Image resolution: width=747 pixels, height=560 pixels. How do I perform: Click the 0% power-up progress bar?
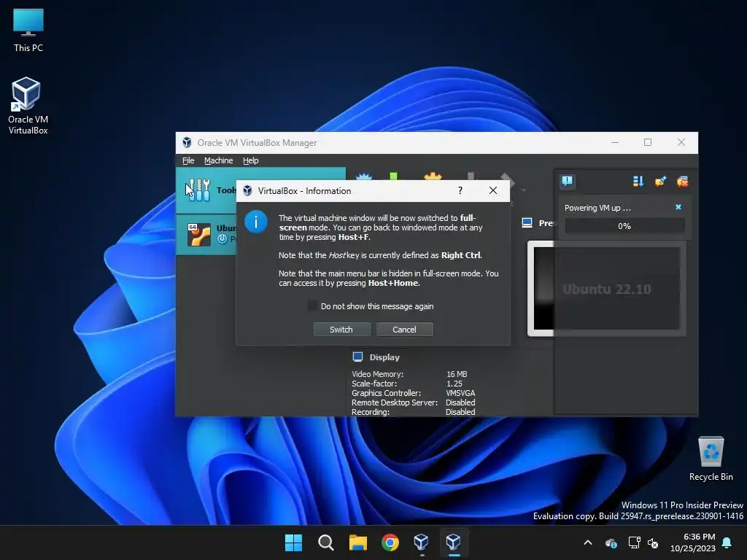tap(624, 226)
